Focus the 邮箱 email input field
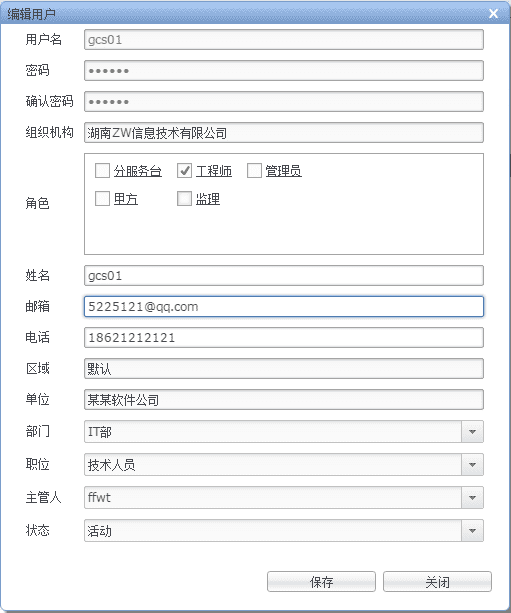This screenshot has height=613, width=511. pyautogui.click(x=284, y=306)
